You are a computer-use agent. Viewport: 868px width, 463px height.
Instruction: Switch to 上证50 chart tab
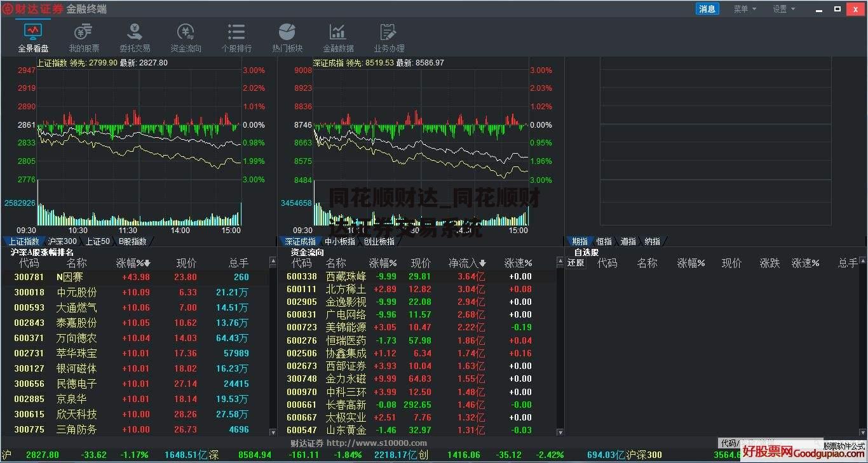[98, 241]
